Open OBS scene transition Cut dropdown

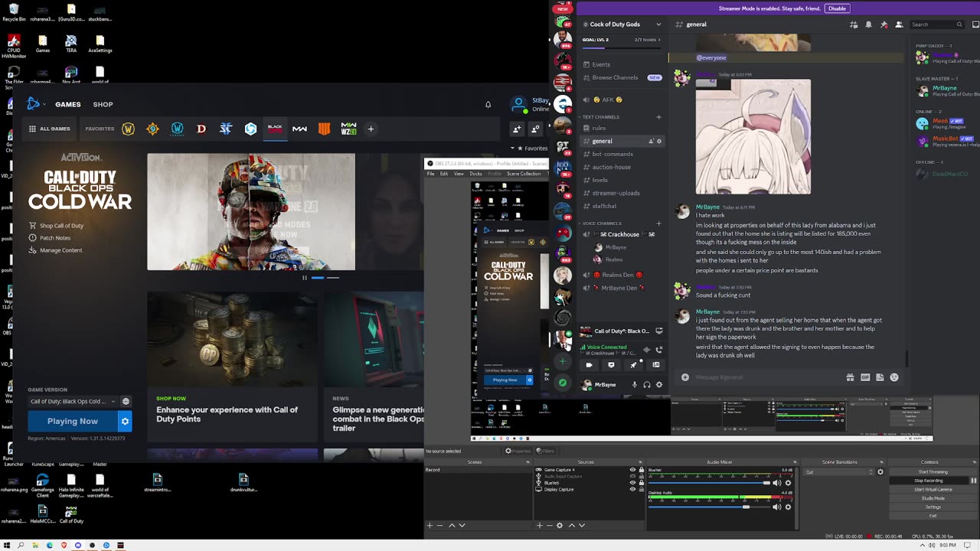click(x=838, y=471)
